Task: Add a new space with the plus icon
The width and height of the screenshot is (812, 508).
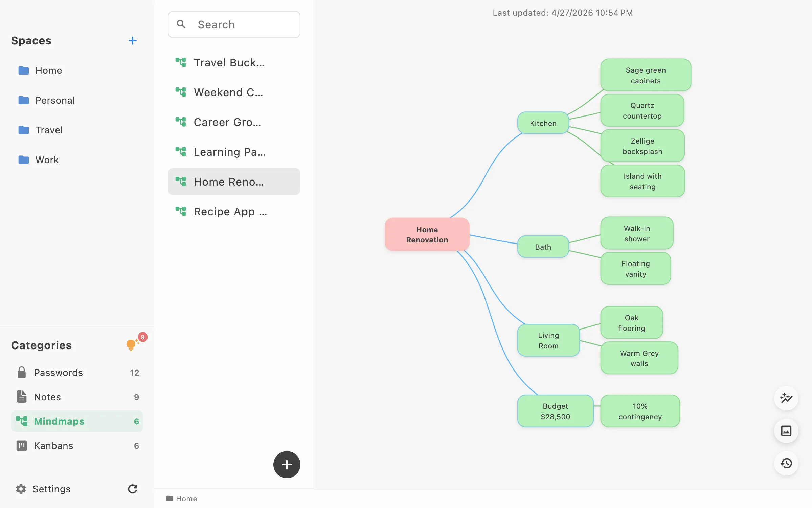Action: 133,41
